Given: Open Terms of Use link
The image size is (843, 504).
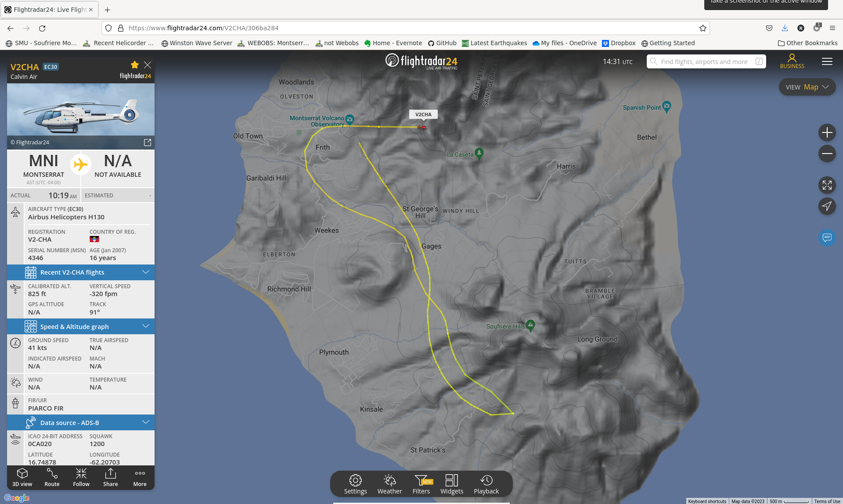Looking at the screenshot, I should [827, 501].
